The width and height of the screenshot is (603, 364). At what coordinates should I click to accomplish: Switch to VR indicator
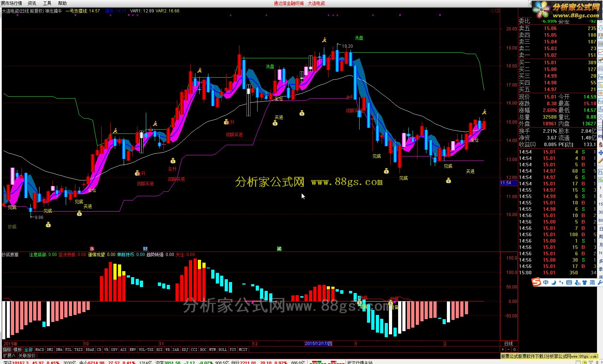coord(106,350)
